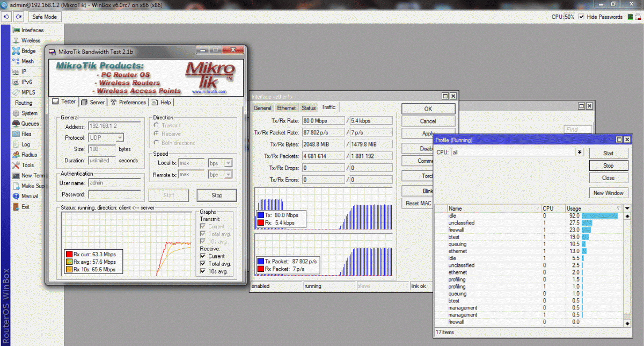Image resolution: width=644 pixels, height=346 pixels.
Task: Open Local tx bps unit dropdown
Action: pos(228,163)
